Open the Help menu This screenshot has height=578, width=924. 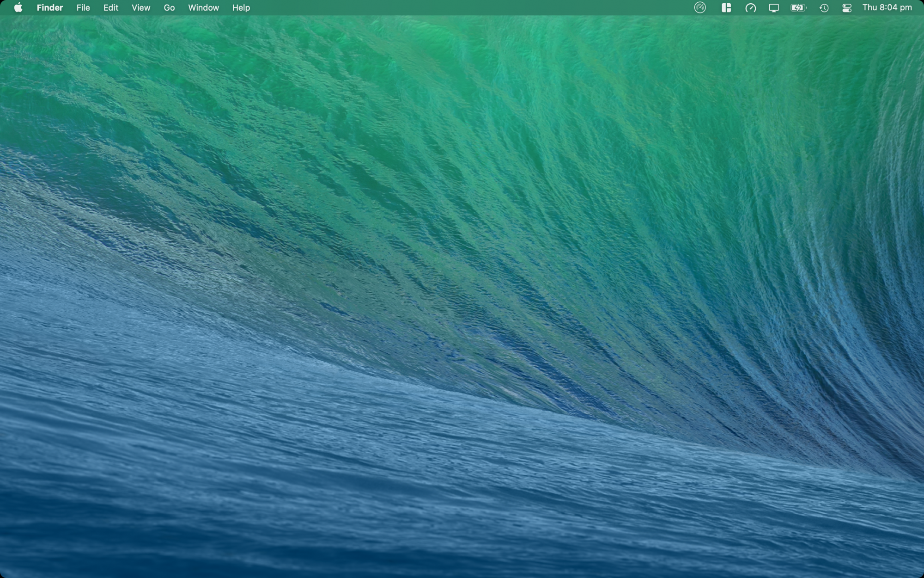[x=241, y=7]
